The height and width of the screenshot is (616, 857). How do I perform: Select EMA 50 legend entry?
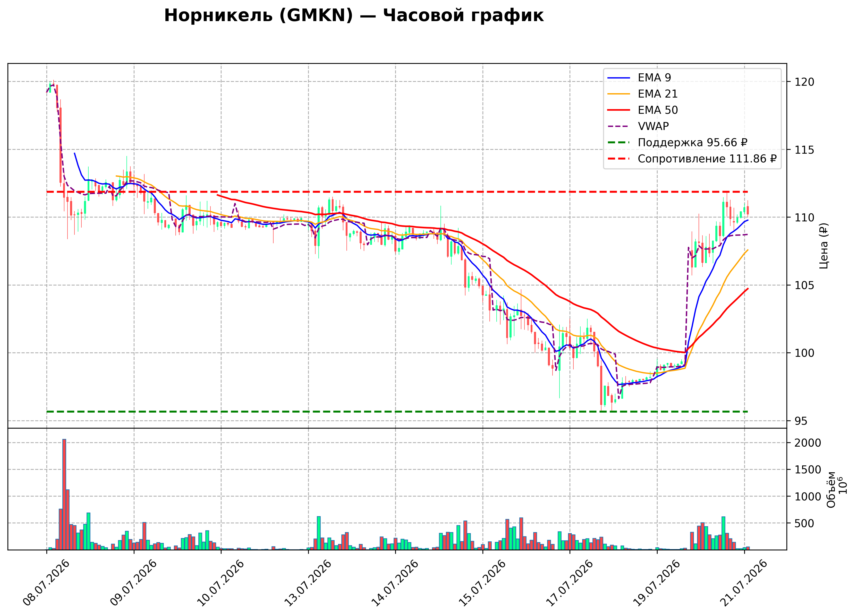642,110
